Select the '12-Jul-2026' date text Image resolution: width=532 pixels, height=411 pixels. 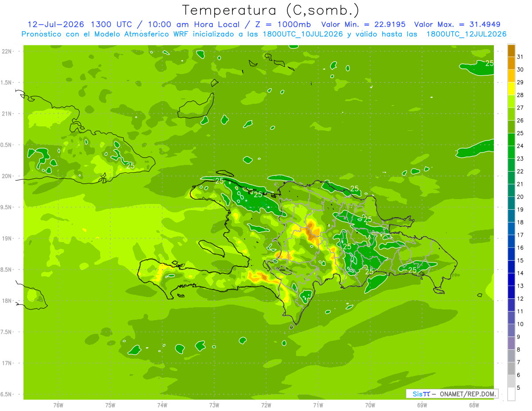pyautogui.click(x=56, y=24)
